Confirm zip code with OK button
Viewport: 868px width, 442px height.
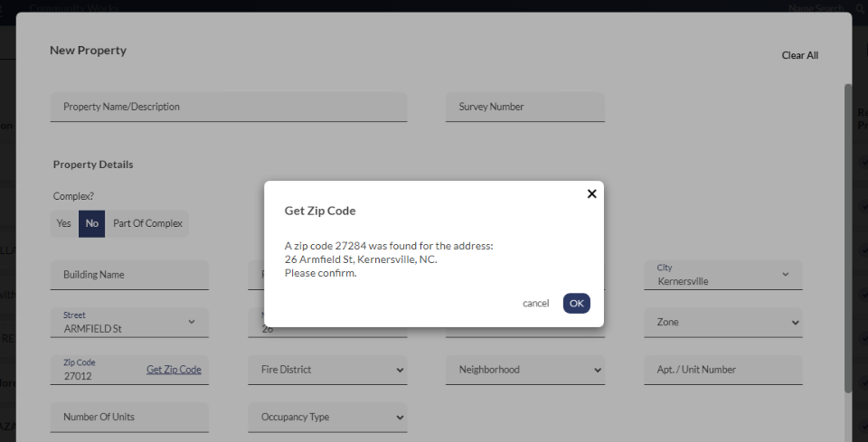(x=576, y=303)
